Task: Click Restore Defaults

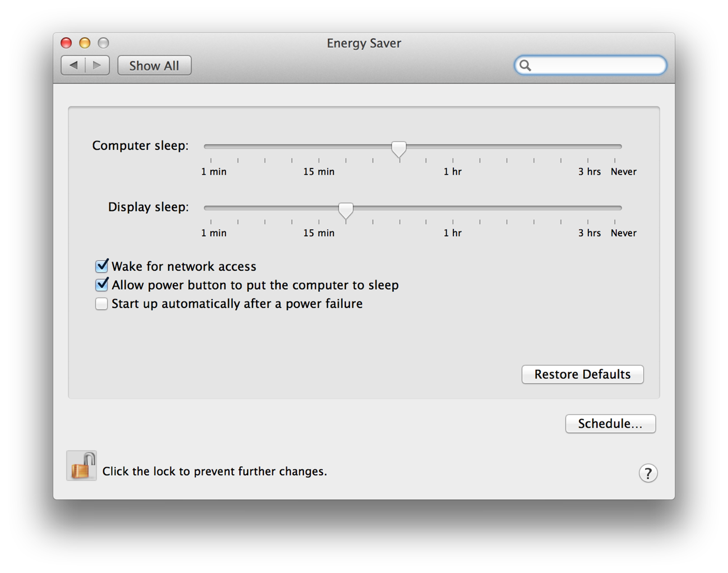Action: (582, 374)
